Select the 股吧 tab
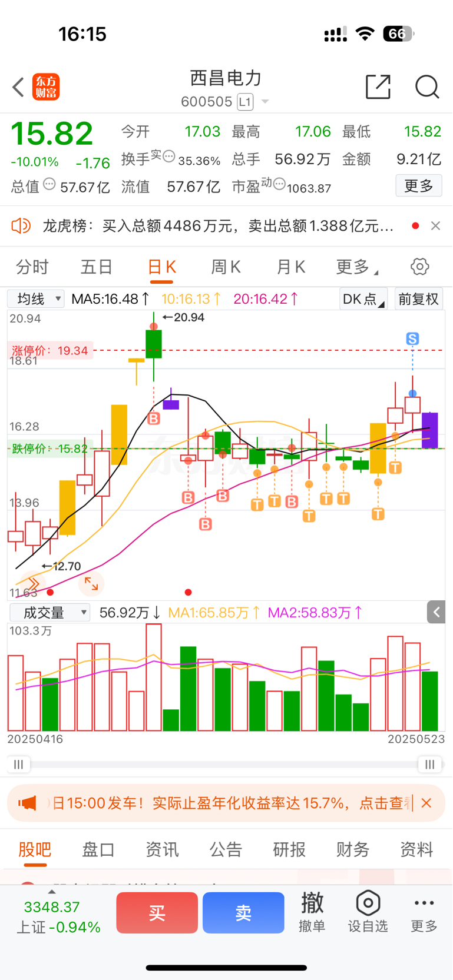 coord(35,849)
